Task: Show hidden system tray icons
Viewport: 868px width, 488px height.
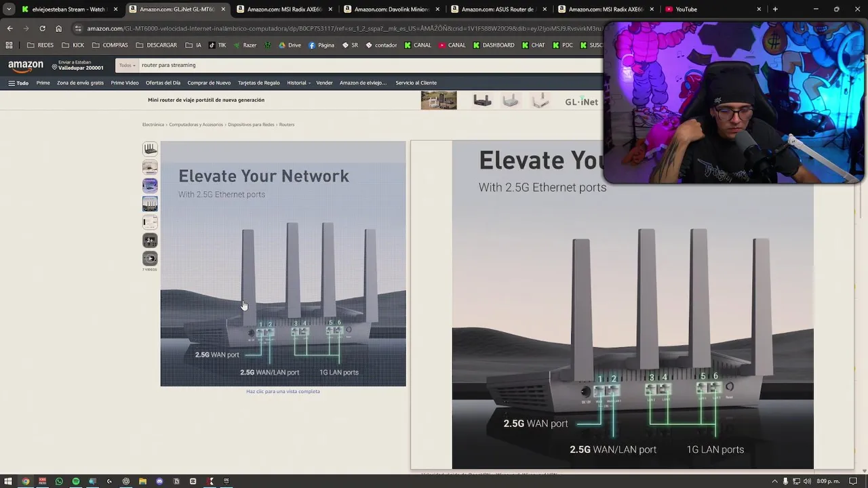Action: pos(774,481)
